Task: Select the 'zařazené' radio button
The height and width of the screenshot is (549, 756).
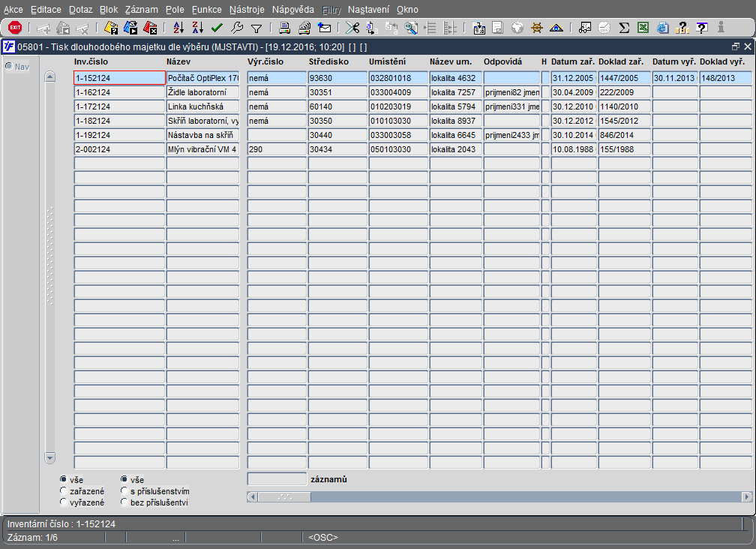Action: tap(63, 490)
